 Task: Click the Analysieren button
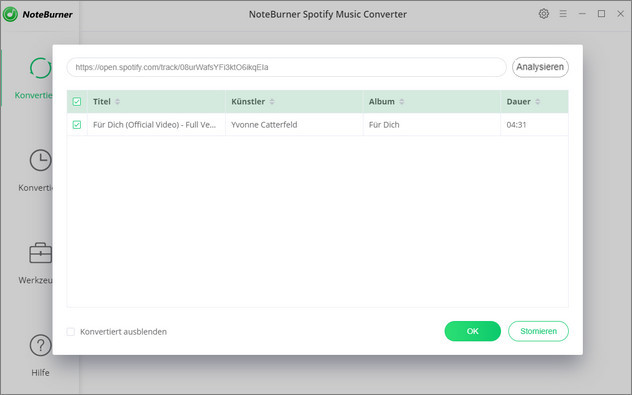[540, 67]
